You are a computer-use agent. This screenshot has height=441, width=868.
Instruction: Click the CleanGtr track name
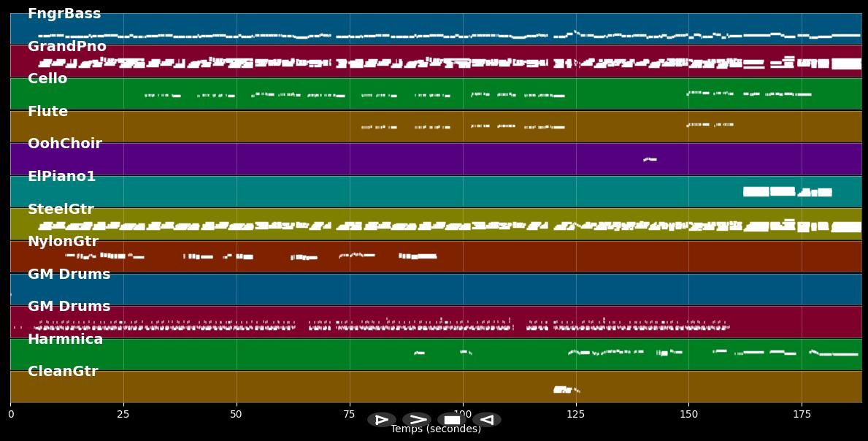tap(63, 372)
